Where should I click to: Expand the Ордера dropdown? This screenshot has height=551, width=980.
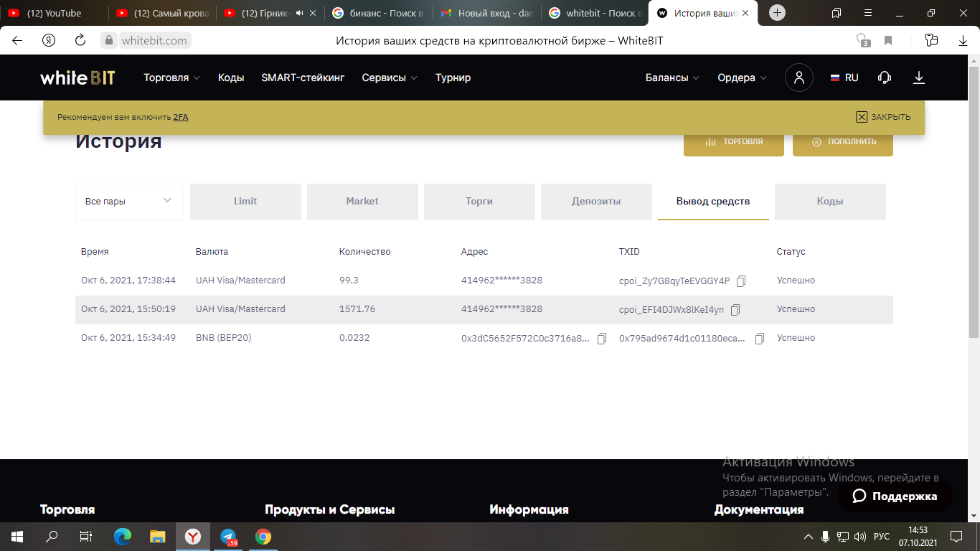tap(742, 77)
